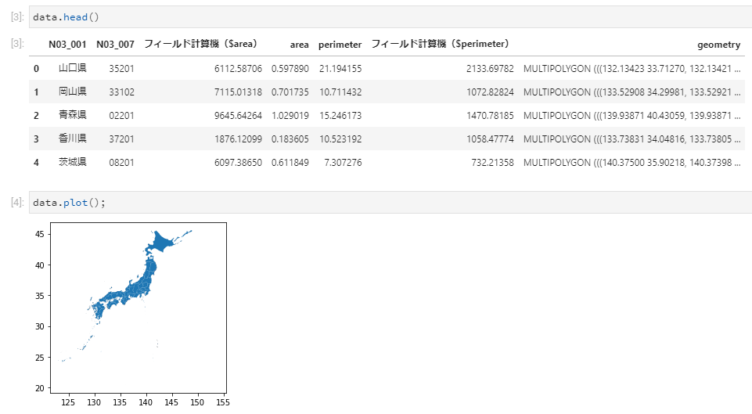Click the perimeter value 21.194155
The width and height of the screenshot is (752, 414).
click(x=341, y=69)
